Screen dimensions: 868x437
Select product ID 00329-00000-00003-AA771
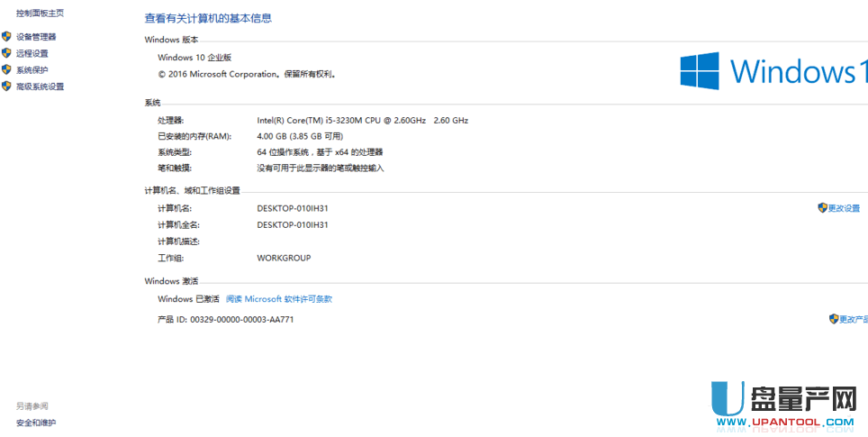tap(242, 320)
